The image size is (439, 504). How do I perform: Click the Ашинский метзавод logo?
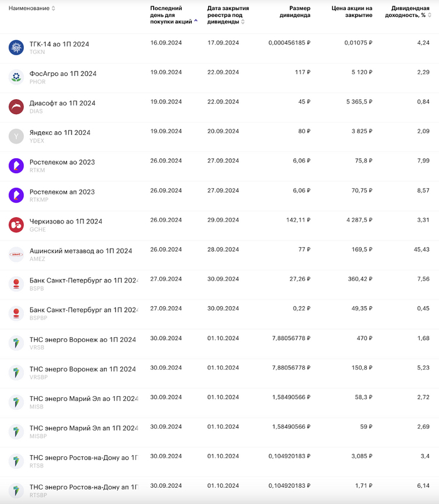pyautogui.click(x=16, y=254)
